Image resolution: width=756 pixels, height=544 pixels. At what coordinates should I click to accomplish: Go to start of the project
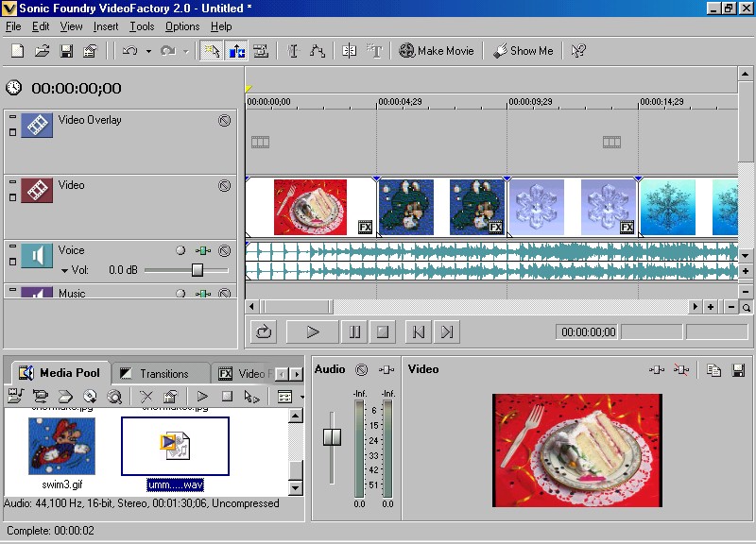[419, 331]
